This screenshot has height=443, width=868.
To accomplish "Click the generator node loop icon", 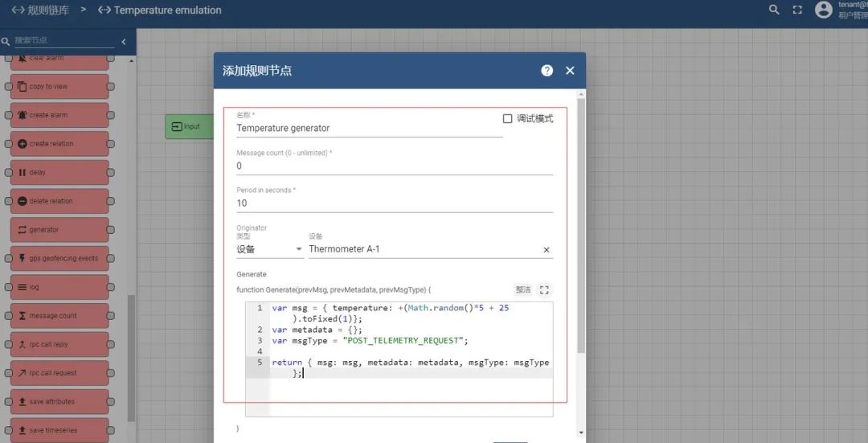I will (x=23, y=230).
